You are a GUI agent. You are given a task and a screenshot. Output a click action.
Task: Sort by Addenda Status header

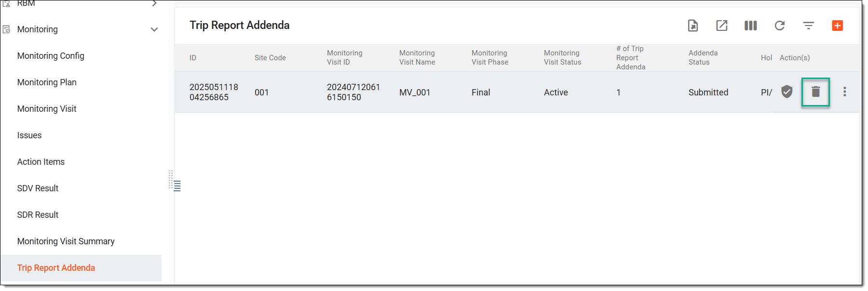[703, 57]
